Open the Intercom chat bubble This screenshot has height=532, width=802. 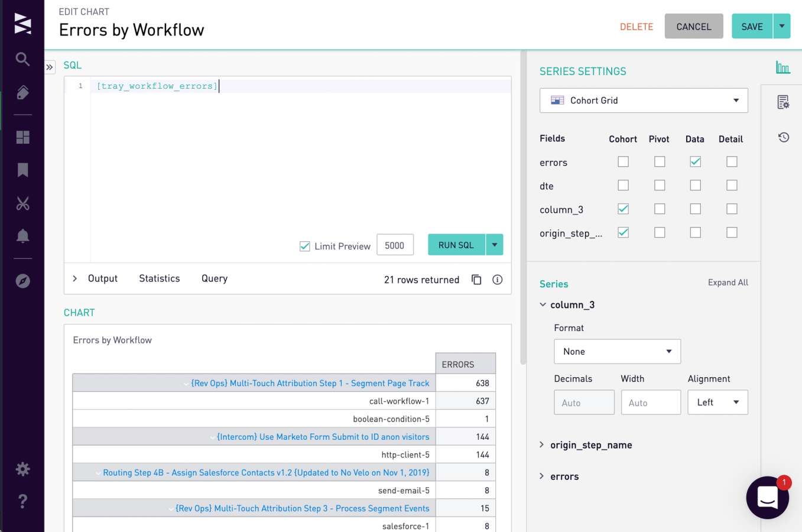[767, 498]
